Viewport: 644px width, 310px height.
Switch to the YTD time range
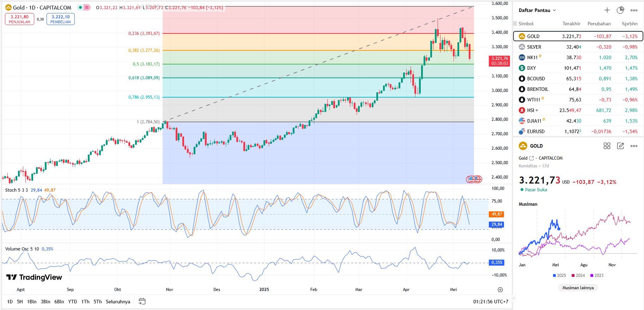tap(73, 302)
